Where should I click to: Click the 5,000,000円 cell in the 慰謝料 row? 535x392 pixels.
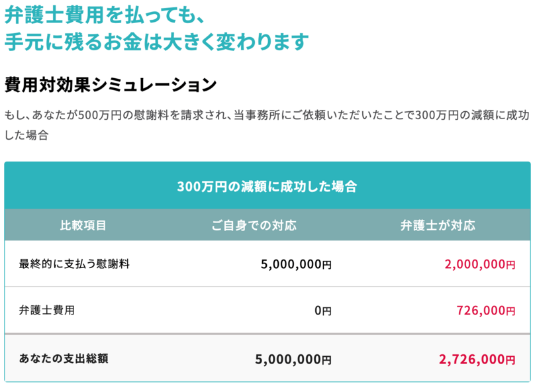coord(296,264)
